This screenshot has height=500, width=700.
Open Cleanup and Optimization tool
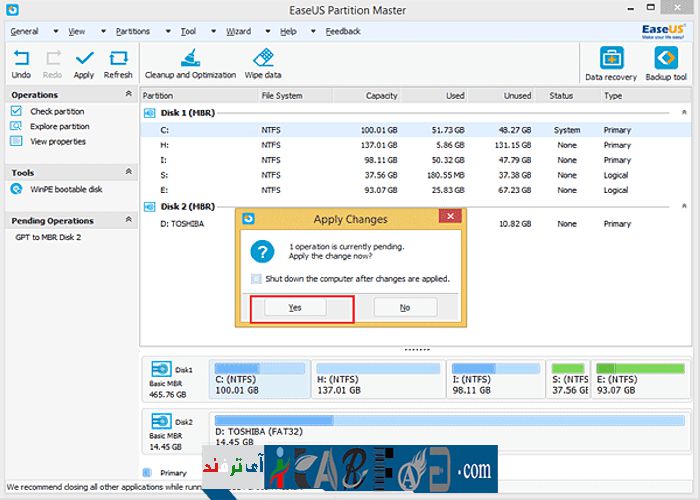(190, 59)
